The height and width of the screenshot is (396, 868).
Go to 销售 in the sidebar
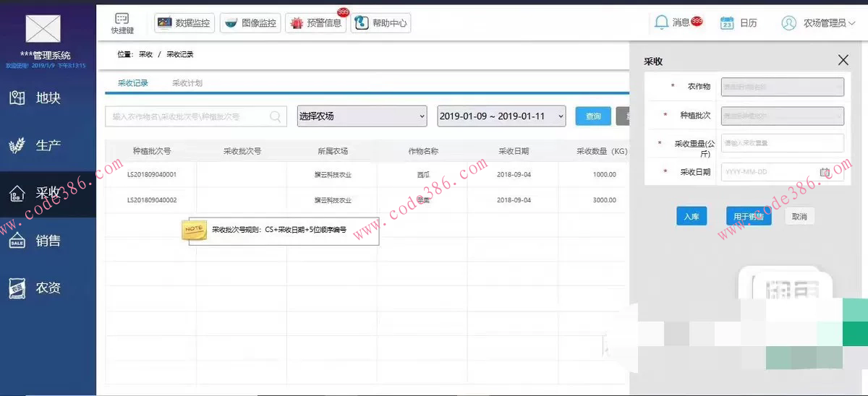pos(48,241)
